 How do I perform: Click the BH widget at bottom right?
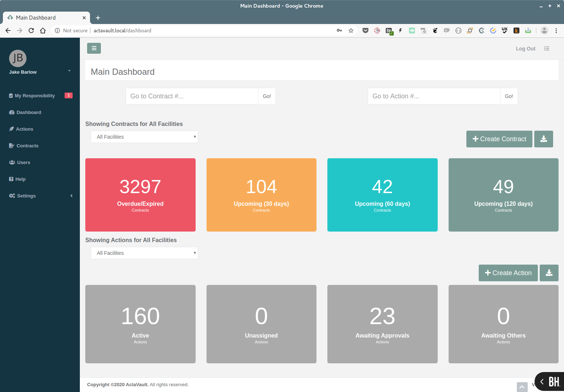point(549,381)
